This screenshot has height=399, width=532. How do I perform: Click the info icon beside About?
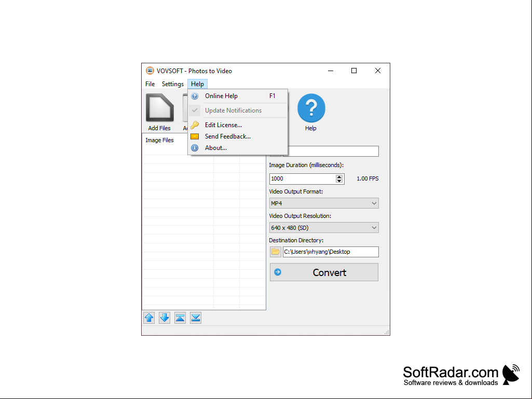pyautogui.click(x=195, y=148)
